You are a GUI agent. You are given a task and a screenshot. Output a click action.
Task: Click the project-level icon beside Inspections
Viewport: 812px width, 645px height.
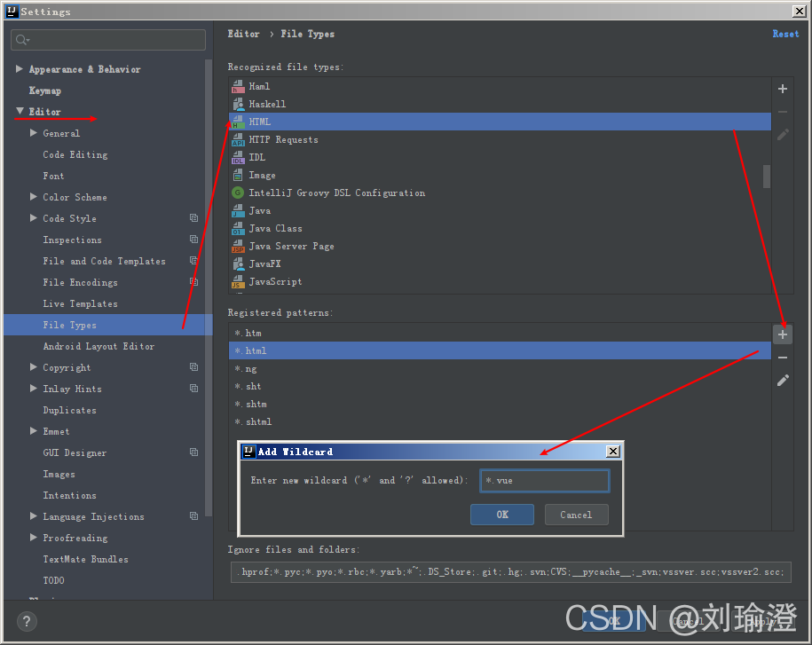click(193, 240)
